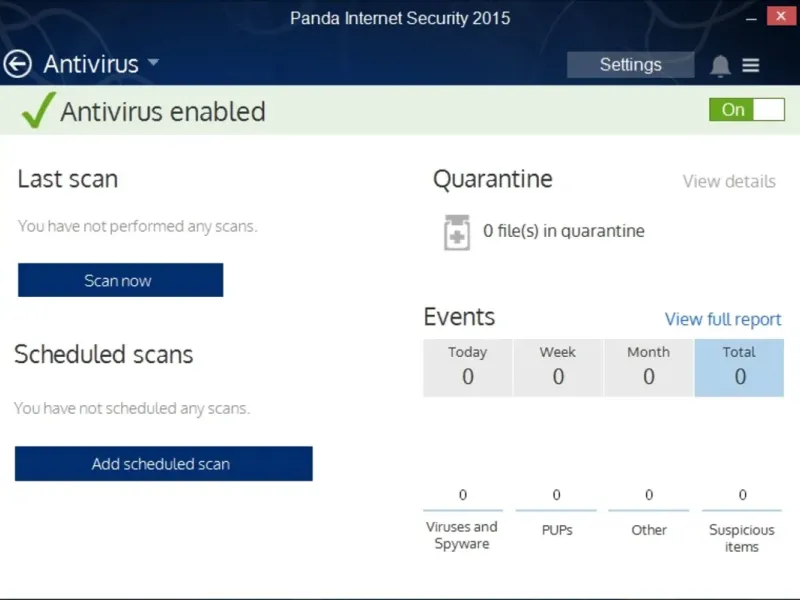Open the Settings panel

point(631,65)
